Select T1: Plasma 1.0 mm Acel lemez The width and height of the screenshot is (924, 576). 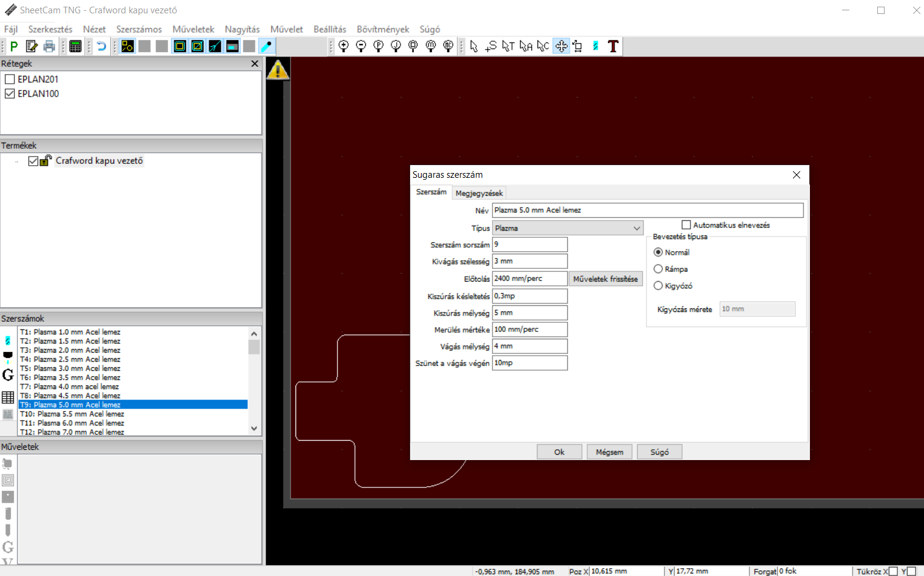[x=133, y=332]
